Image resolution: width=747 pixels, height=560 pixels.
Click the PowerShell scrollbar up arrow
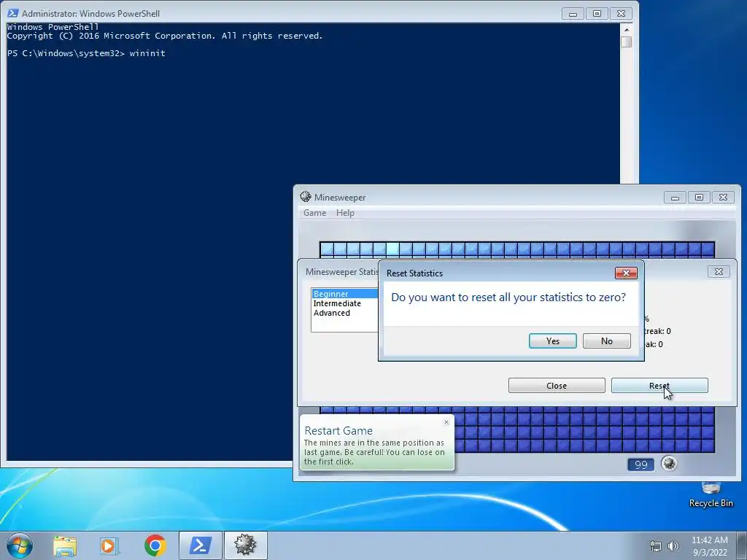(627, 29)
